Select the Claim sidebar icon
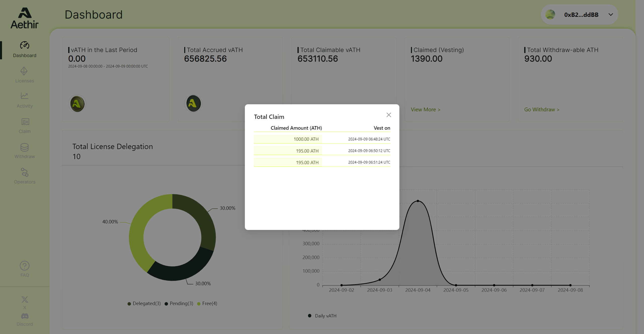Viewport: 644px width, 334px height. (x=25, y=122)
